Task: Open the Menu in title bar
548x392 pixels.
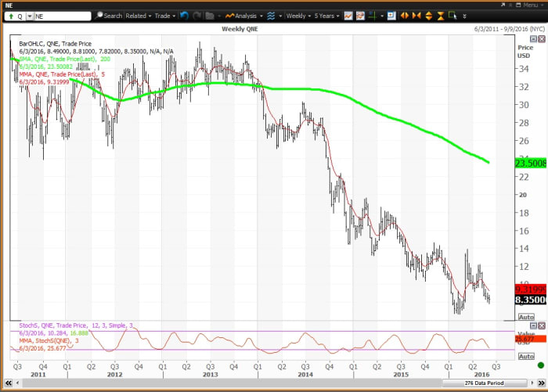Action: 530,5
